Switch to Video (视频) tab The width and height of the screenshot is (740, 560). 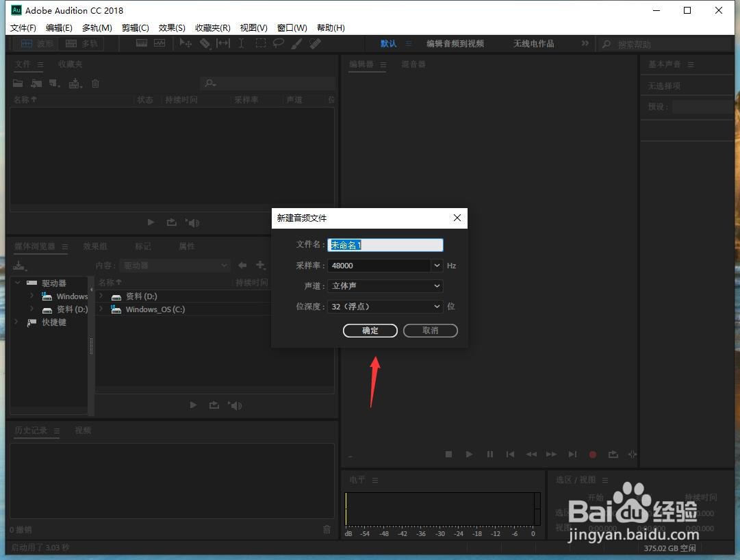point(83,430)
